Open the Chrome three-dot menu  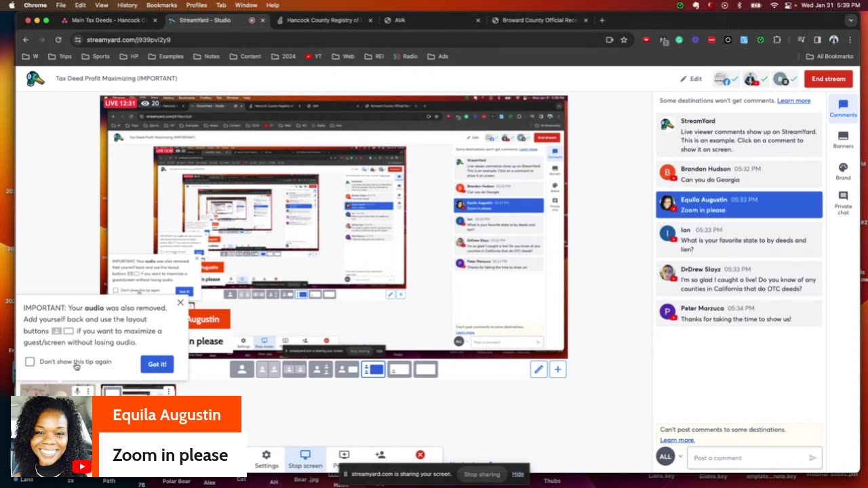coord(850,40)
